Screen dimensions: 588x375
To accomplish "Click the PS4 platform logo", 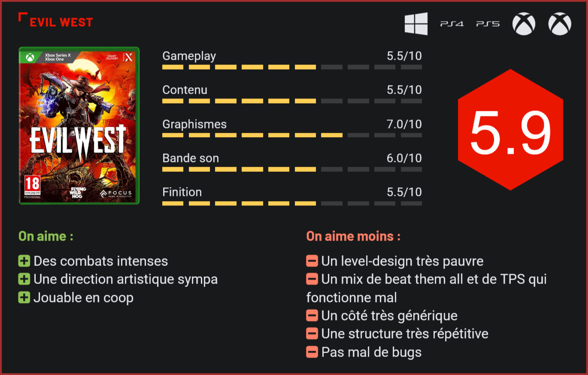I will (452, 24).
